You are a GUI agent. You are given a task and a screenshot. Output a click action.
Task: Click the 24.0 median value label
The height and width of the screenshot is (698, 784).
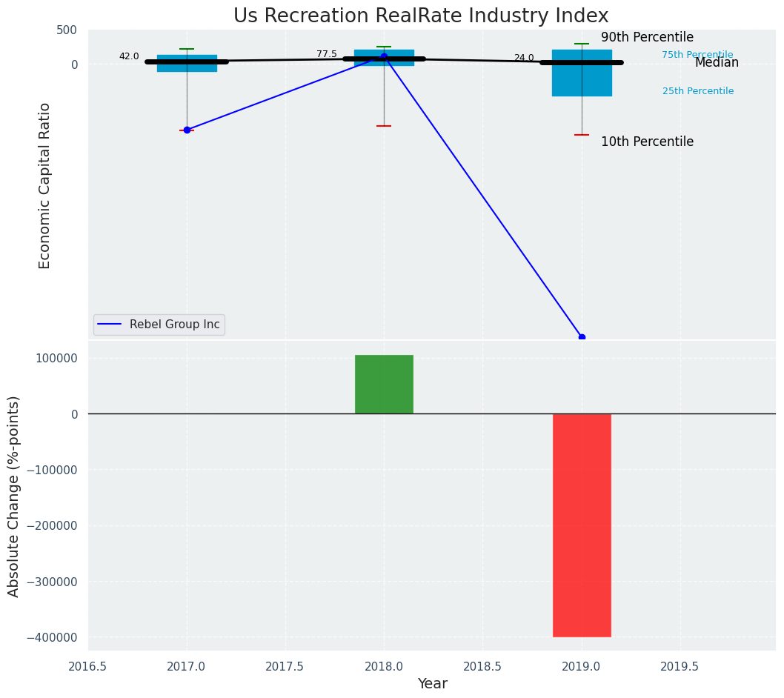524,58
